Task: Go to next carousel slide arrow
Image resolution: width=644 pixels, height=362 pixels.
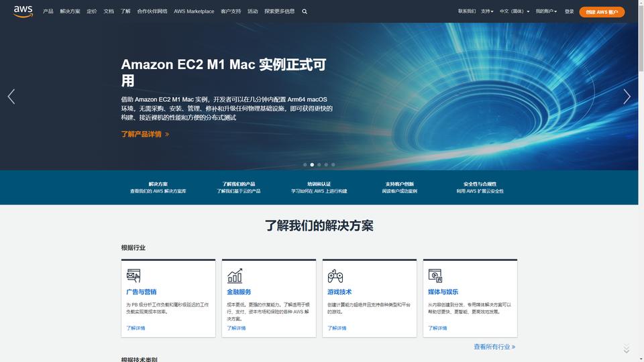Action: click(627, 97)
